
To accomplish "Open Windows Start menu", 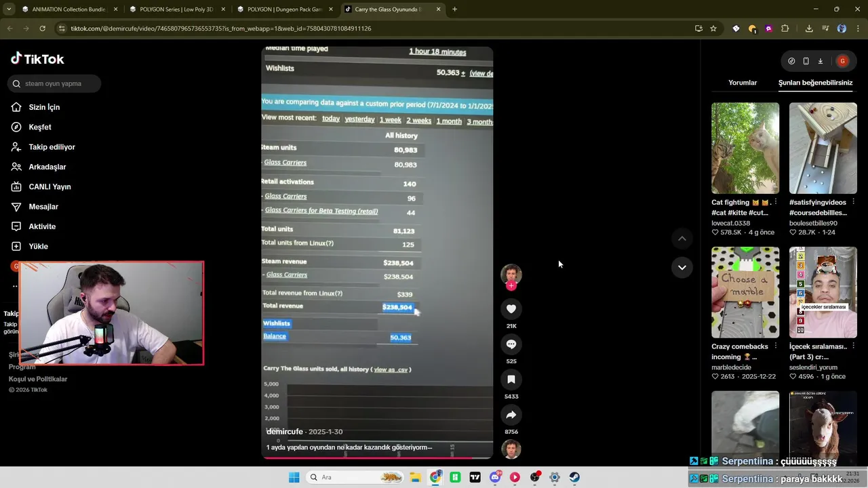I will coord(294,477).
